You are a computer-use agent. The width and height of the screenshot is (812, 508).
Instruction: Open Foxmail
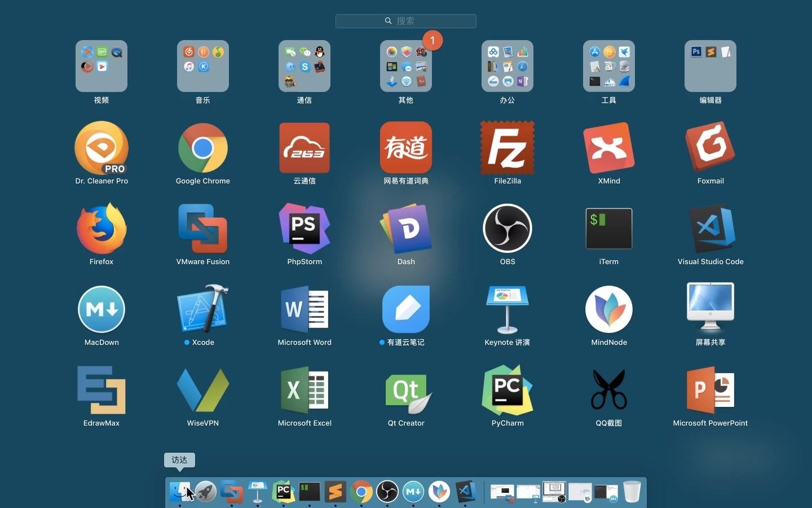[710, 148]
